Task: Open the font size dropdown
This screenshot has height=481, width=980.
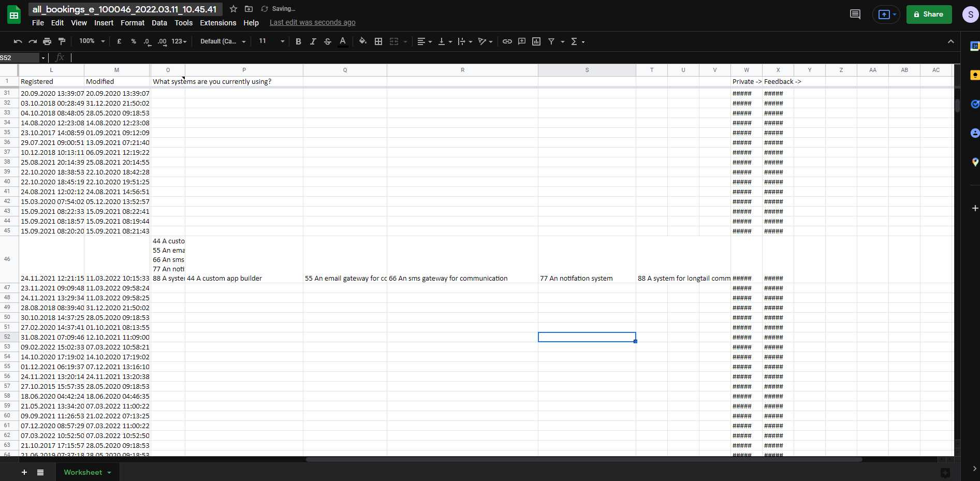Action: click(271, 41)
